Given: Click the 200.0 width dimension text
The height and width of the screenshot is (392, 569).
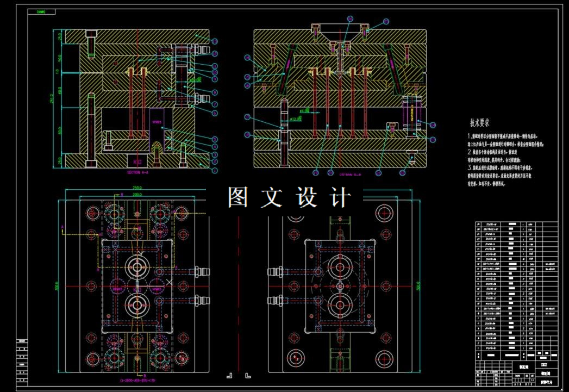Looking at the screenshot, I should coord(137,195).
